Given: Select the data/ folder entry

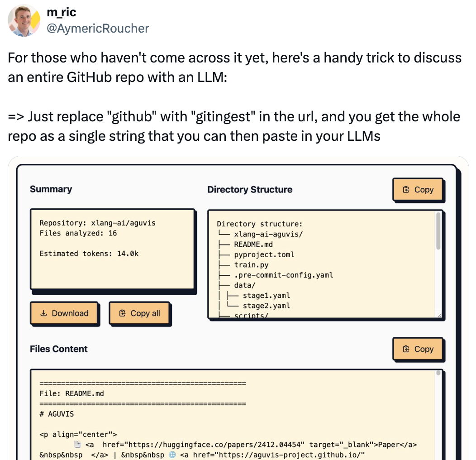Looking at the screenshot, I should (x=245, y=285).
